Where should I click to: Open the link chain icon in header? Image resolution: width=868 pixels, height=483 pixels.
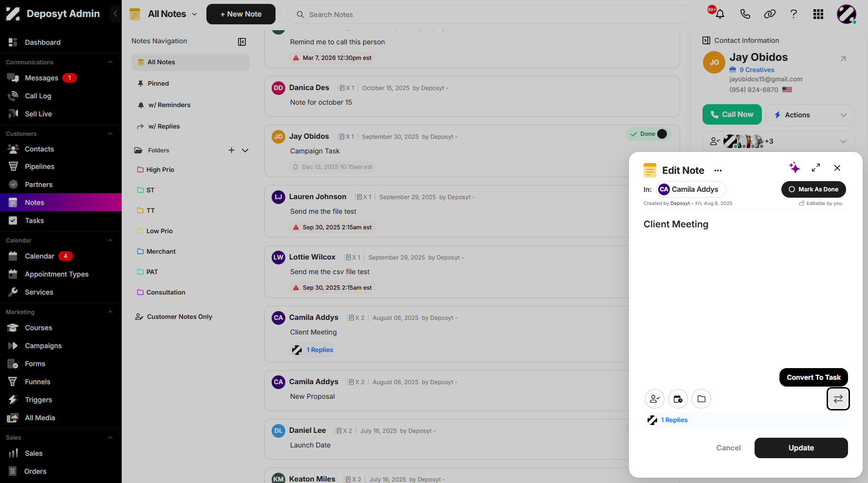770,14
